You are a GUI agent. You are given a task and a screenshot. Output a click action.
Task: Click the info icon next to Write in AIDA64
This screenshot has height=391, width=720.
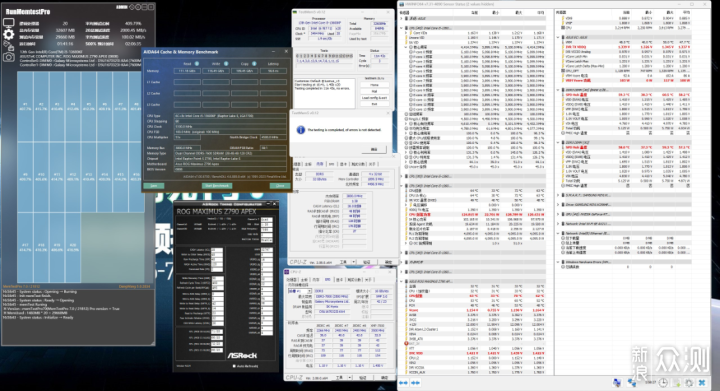tap(225, 63)
